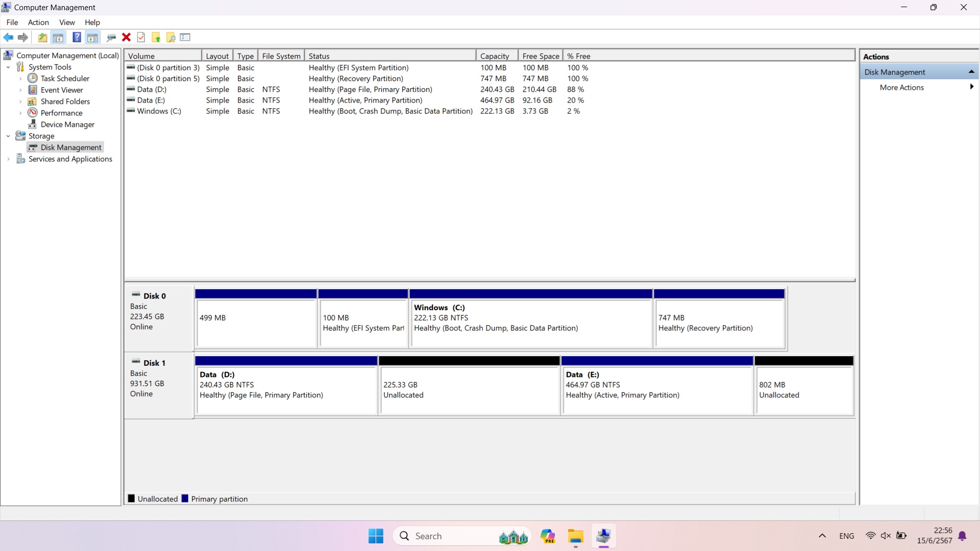Collapse the System Tools tree node
Image resolution: width=980 pixels, height=551 pixels.
[8, 67]
